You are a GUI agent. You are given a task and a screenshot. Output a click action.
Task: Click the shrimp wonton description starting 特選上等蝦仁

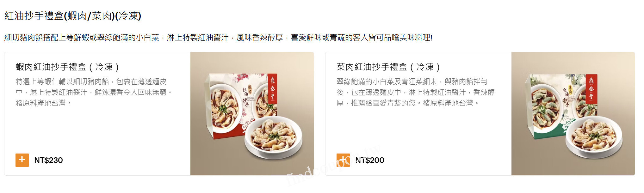pos(94,92)
